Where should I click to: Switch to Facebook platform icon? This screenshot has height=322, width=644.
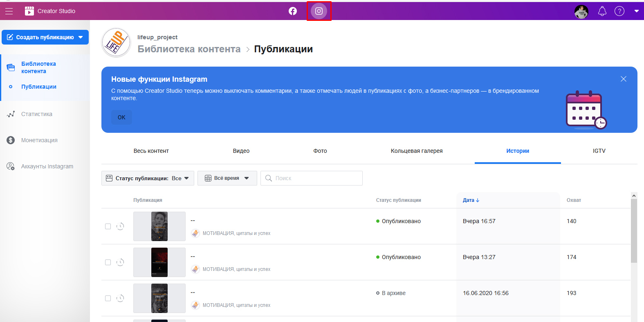(293, 11)
